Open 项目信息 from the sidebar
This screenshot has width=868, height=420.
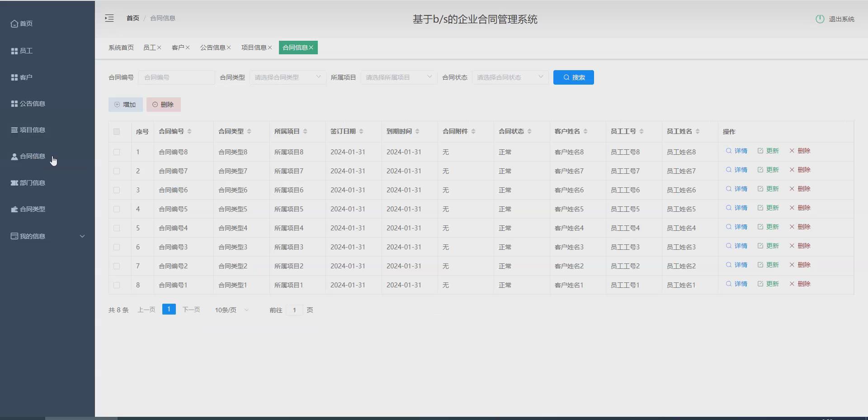(14, 130)
